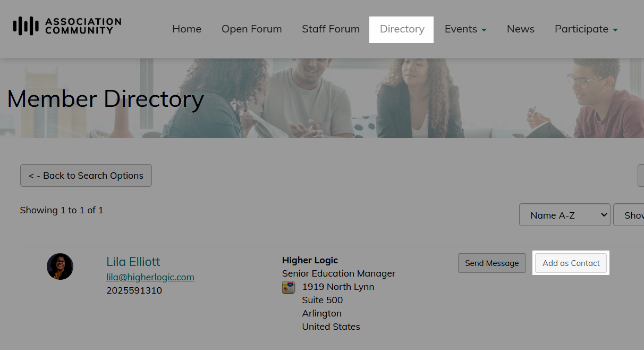Open the map icon beside 1919 North Lynn
This screenshot has height=350, width=644.
[x=289, y=288]
